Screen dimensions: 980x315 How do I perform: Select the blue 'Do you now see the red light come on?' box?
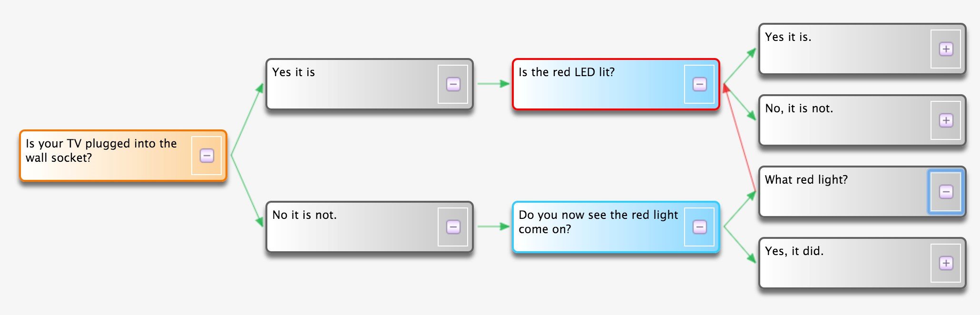tap(616, 227)
